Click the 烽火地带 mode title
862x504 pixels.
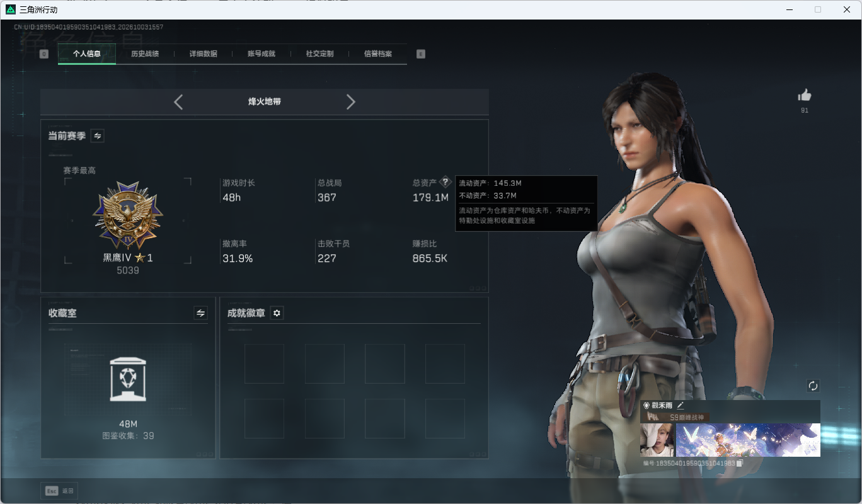[x=265, y=101]
